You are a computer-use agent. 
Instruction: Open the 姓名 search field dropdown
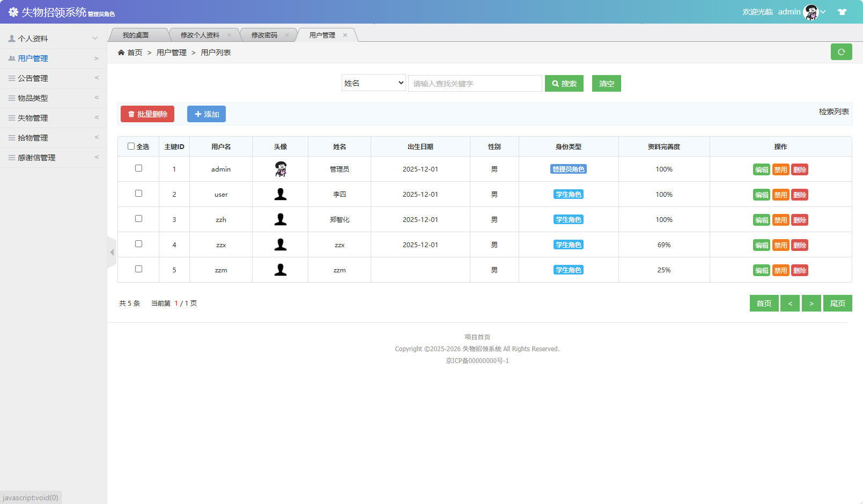pos(373,83)
